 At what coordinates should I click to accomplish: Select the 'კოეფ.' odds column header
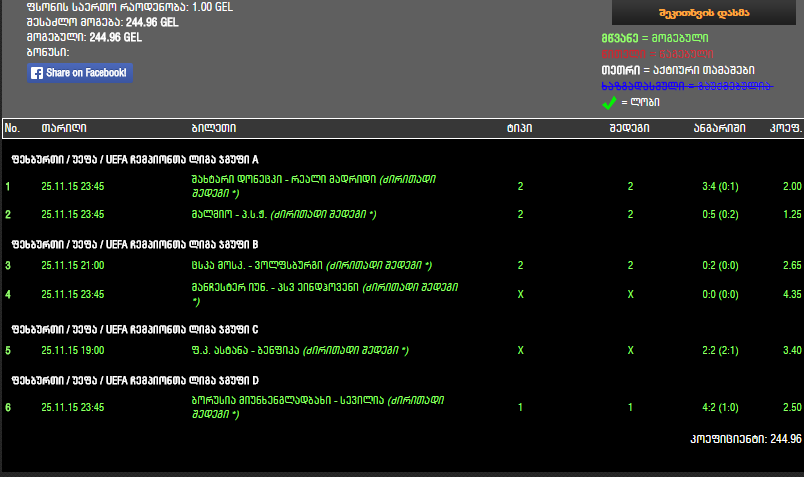pos(786,128)
